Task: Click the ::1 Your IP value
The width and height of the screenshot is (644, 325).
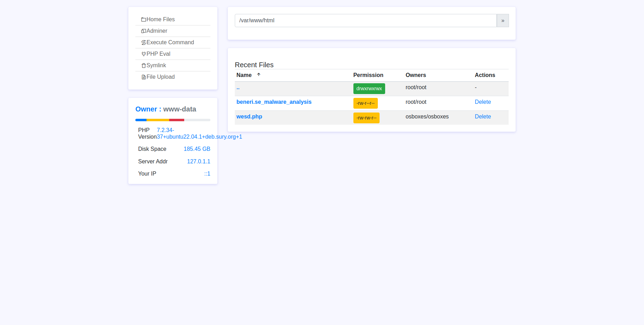Action: 207,174
